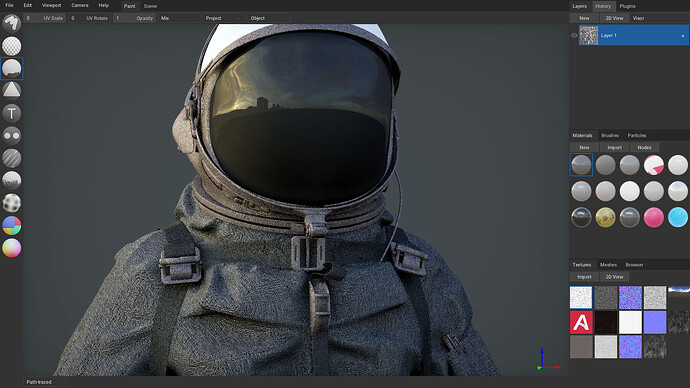Screen dimensions: 690x388
Task: Click New button in Layers panel
Action: point(584,18)
